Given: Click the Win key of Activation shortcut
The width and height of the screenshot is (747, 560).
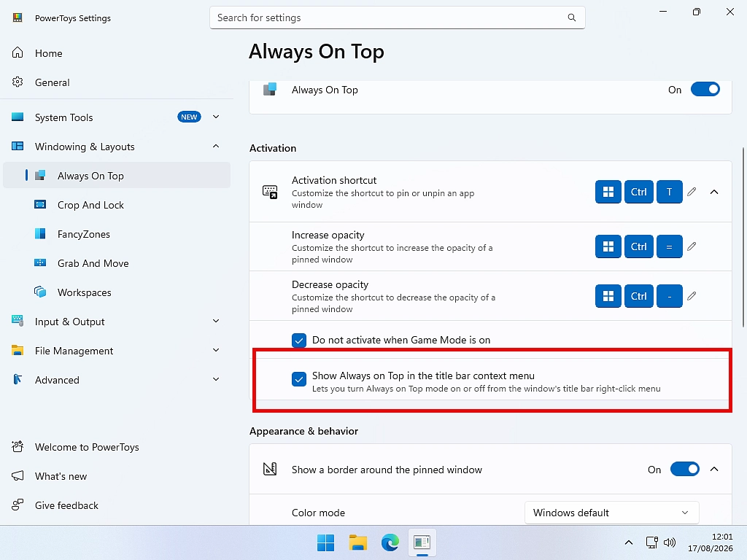Looking at the screenshot, I should (608, 192).
